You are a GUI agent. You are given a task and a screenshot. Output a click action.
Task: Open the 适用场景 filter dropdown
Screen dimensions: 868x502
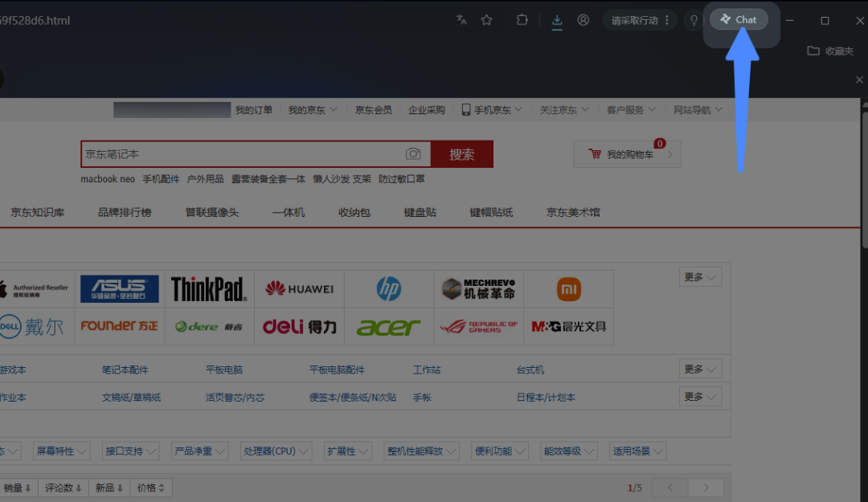[x=637, y=451]
